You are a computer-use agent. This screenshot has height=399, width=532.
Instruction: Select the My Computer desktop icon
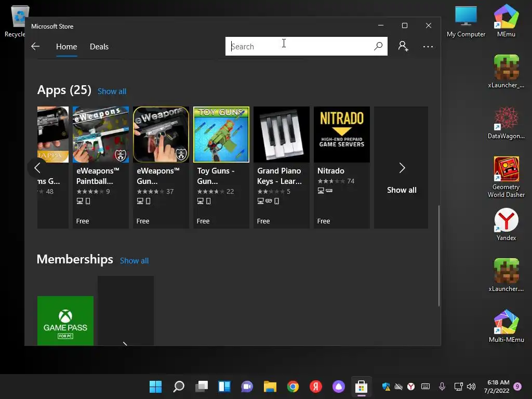pos(466,21)
